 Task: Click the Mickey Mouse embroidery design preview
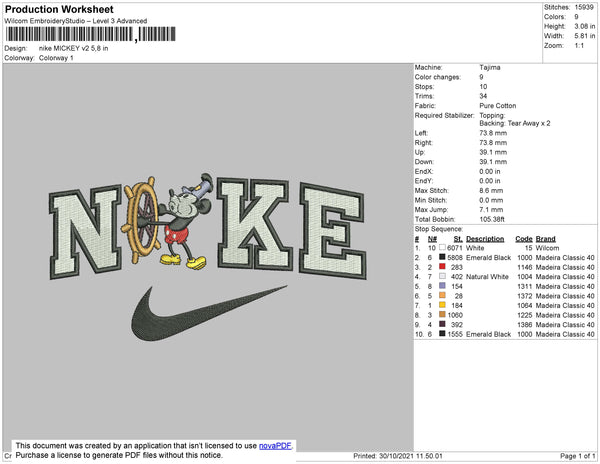(x=167, y=221)
